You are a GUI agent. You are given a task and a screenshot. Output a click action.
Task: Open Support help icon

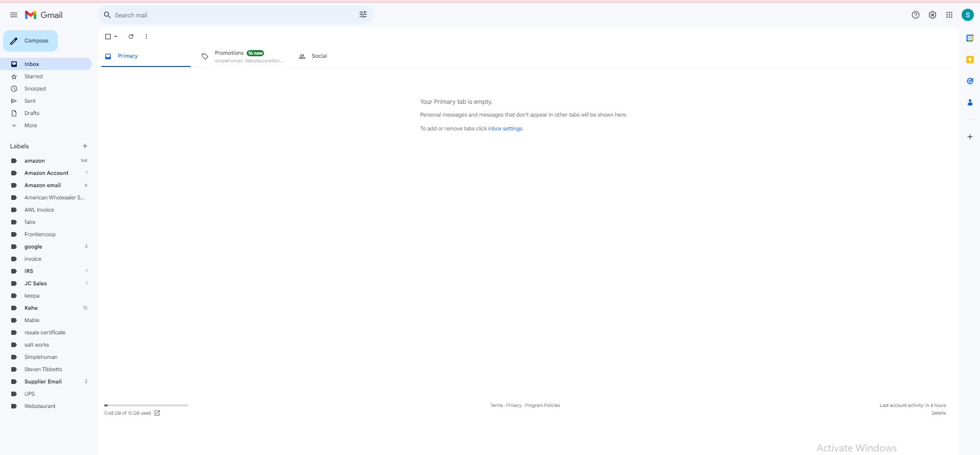[x=916, y=15]
